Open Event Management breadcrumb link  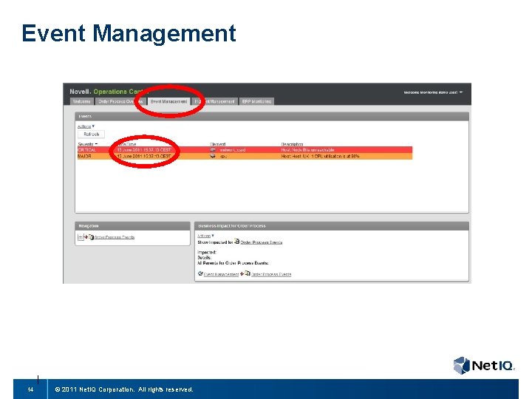221,274
